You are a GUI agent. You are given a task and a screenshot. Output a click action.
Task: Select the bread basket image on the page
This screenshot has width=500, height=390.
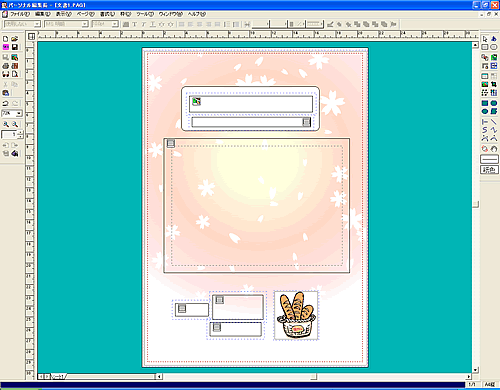(x=296, y=315)
